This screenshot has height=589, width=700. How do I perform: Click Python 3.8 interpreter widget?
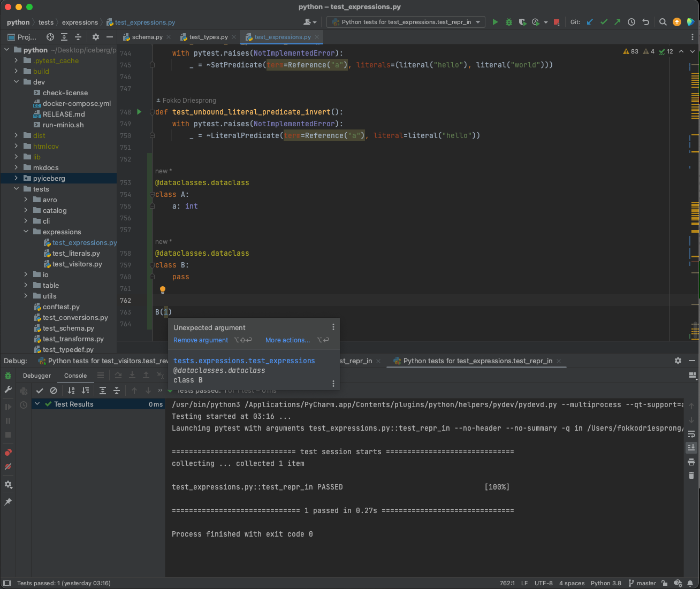point(606,583)
